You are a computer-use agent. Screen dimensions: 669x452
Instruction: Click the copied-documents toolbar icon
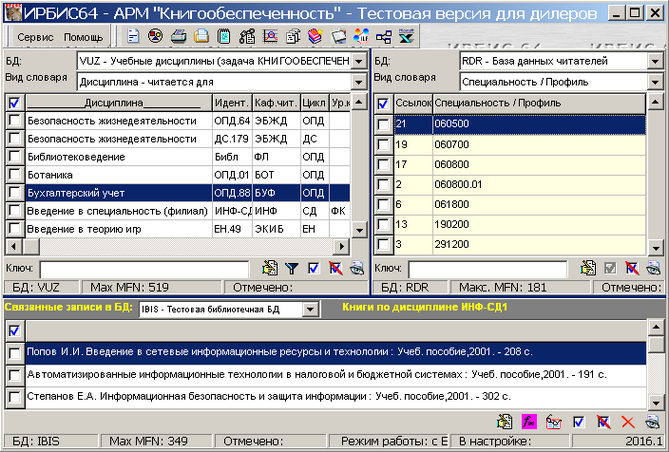point(293,36)
